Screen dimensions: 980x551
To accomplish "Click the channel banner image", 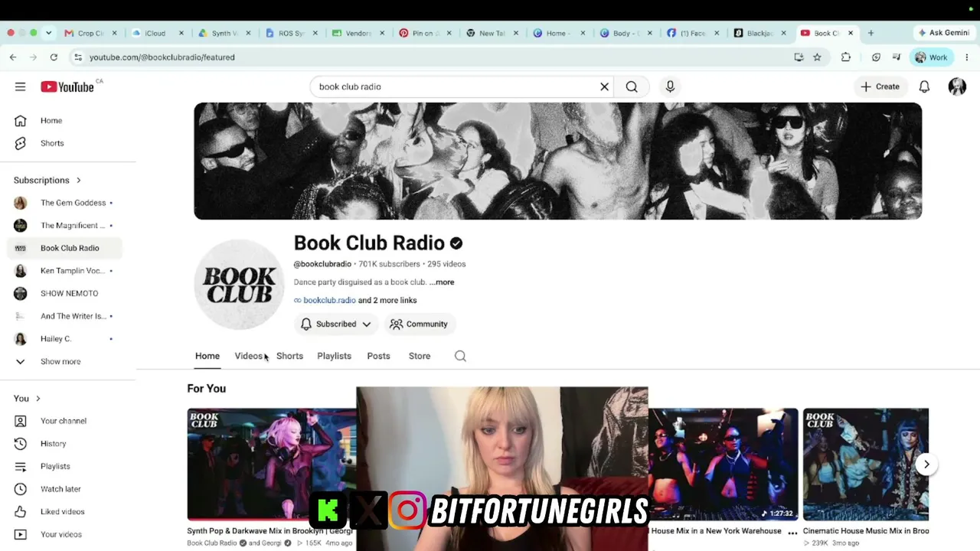I will tap(557, 161).
